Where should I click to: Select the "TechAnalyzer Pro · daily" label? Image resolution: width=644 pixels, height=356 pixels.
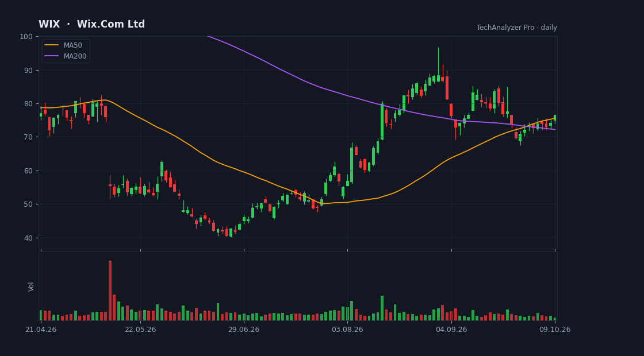click(x=517, y=28)
